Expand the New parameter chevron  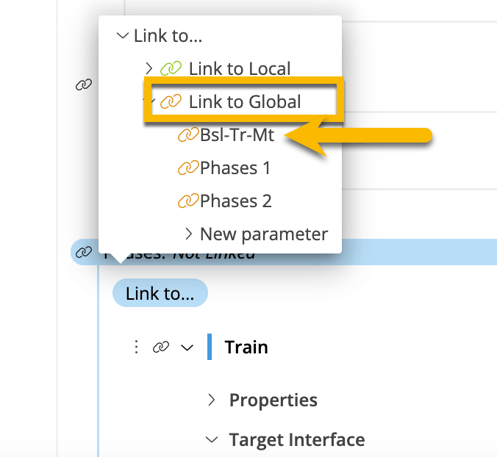(x=189, y=234)
